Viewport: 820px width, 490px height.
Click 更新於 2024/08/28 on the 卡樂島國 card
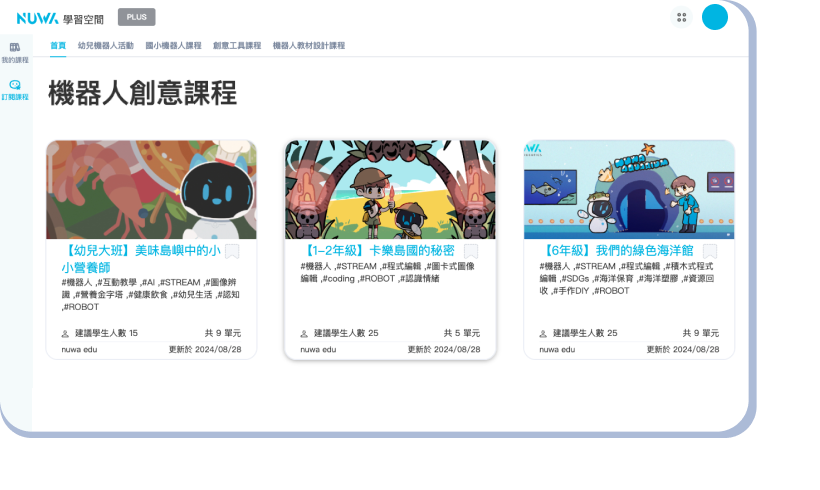point(444,349)
